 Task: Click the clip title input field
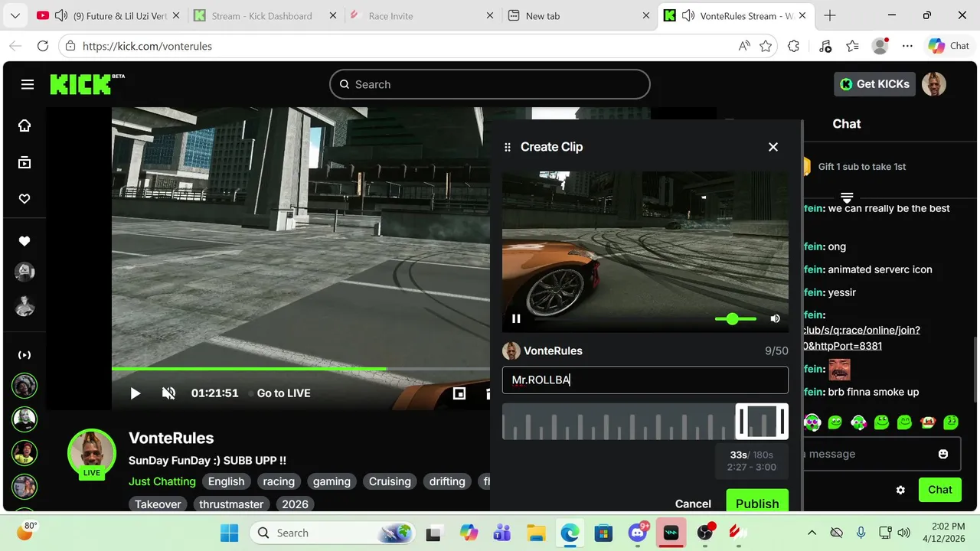point(645,380)
